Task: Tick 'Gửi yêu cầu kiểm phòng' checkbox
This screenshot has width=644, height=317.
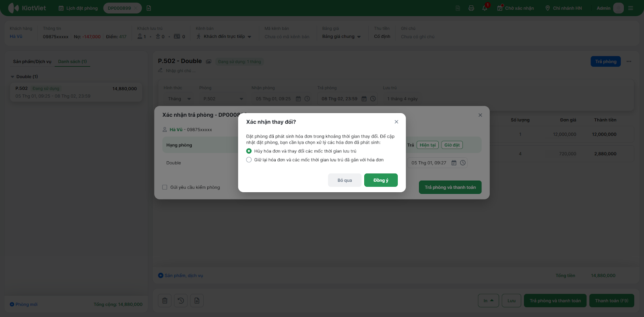Action: click(165, 187)
